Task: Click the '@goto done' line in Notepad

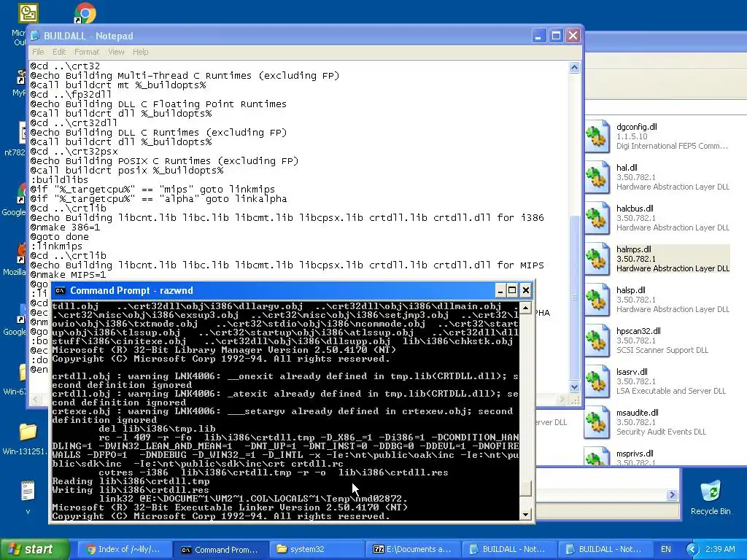Action: pyautogui.click(x=59, y=237)
